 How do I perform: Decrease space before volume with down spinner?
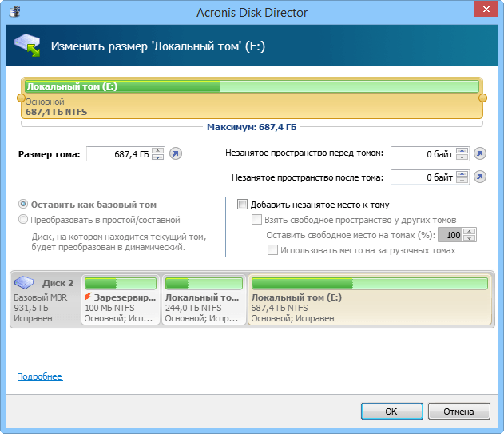coord(462,157)
